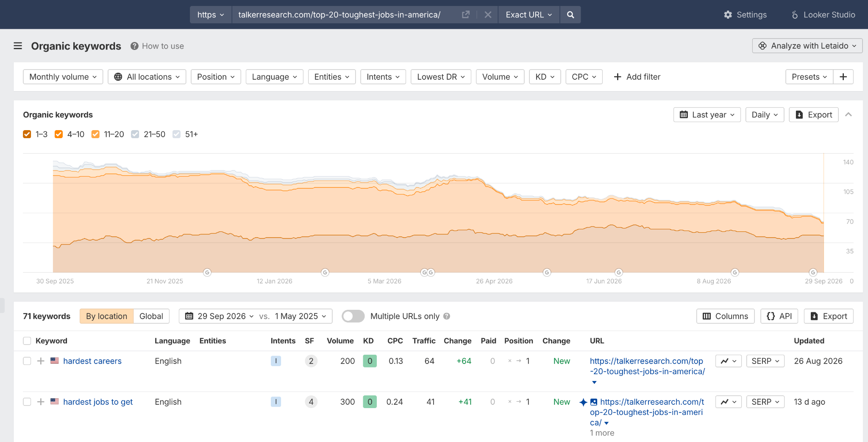Select the By location tab
Viewport: 868px width, 442px height.
click(107, 316)
